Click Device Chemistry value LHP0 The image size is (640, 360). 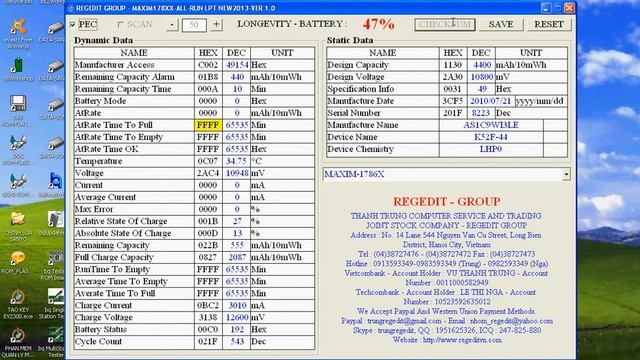click(491, 149)
